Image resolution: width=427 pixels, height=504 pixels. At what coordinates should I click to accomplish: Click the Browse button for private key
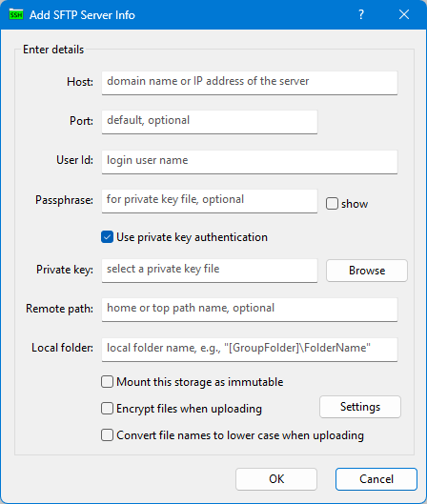[367, 271]
